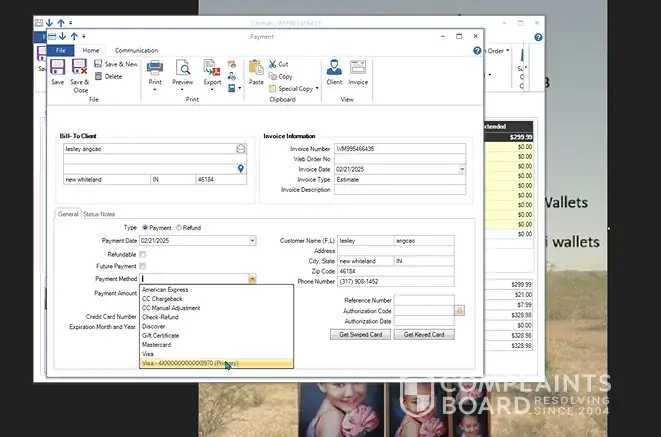Check the Refundable checkbox
This screenshot has width=661, height=437.
tap(143, 254)
